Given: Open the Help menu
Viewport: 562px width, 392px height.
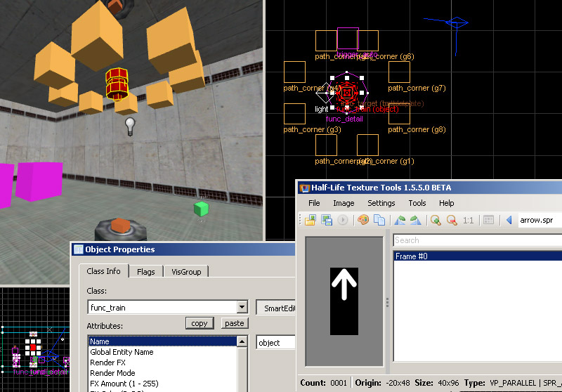Looking at the screenshot, I should click(446, 203).
